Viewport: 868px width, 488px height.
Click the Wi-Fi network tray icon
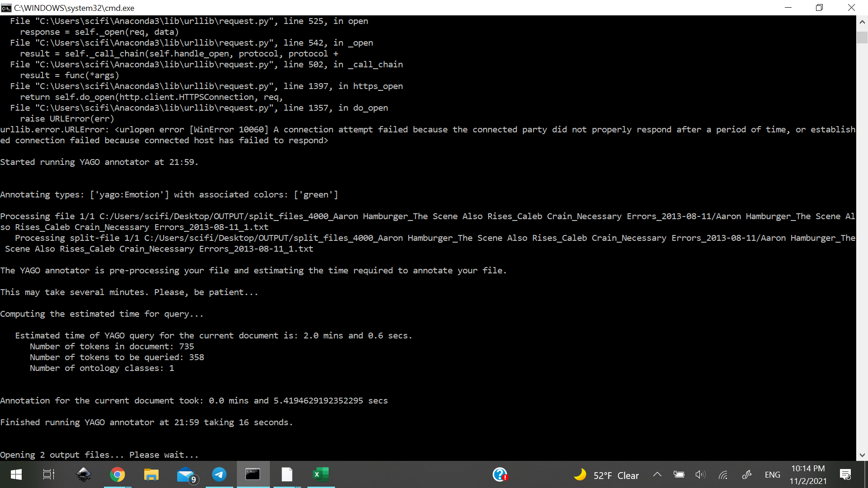click(x=723, y=474)
